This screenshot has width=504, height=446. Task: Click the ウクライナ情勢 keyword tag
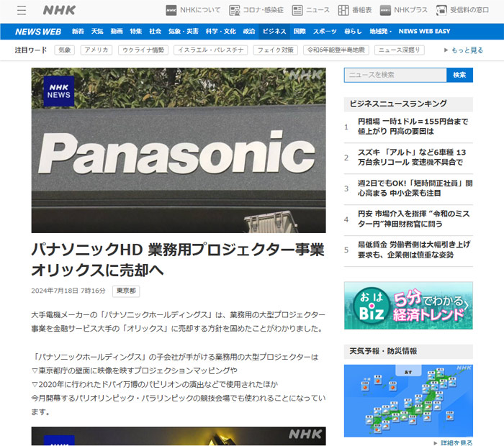pos(143,50)
